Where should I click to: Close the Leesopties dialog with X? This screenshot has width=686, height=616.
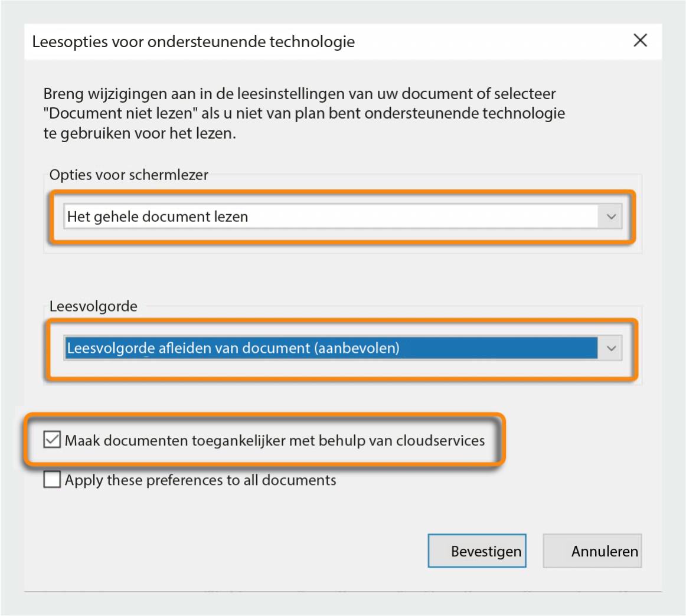[x=641, y=41]
